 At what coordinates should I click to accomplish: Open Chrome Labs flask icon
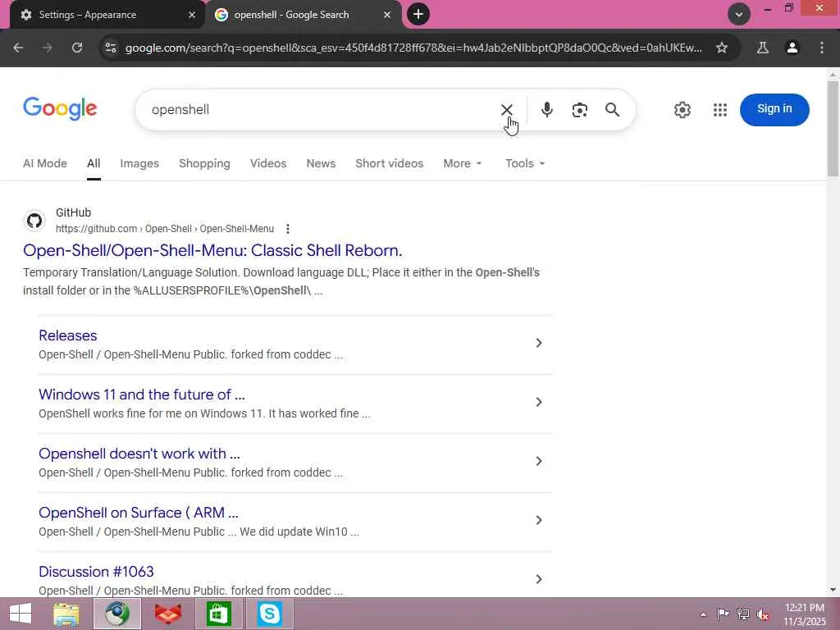coord(762,48)
